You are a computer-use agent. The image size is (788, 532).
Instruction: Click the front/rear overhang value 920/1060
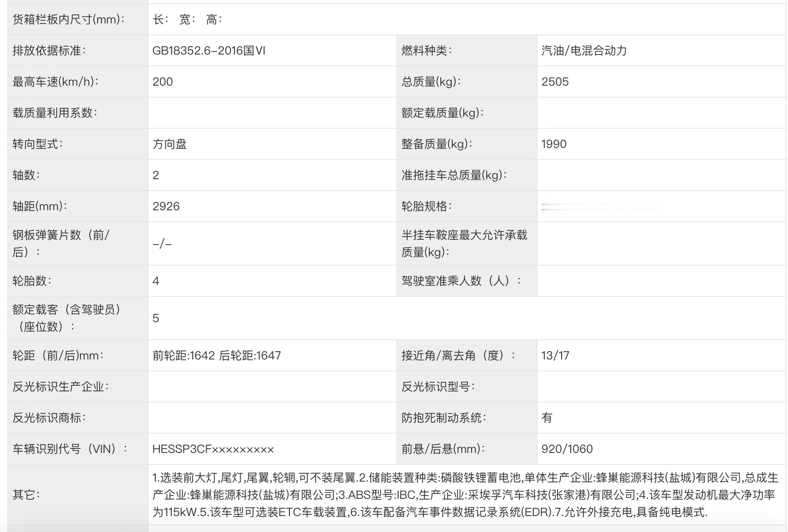click(x=567, y=449)
